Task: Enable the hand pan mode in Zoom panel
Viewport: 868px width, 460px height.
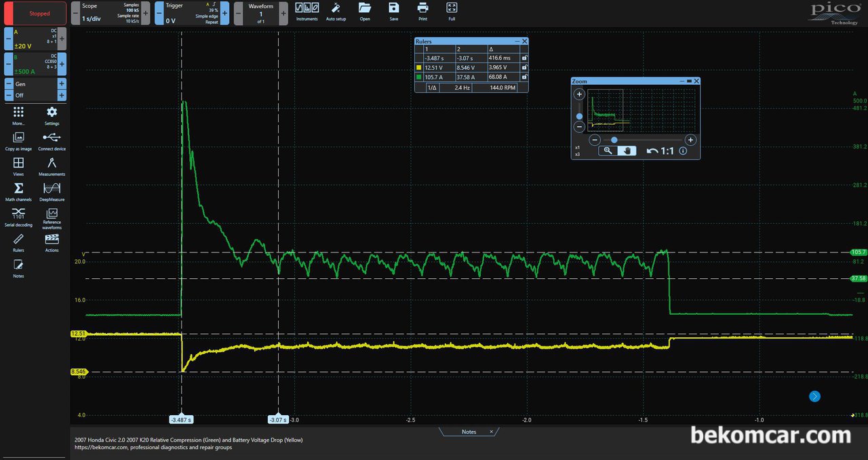Action: click(x=627, y=151)
